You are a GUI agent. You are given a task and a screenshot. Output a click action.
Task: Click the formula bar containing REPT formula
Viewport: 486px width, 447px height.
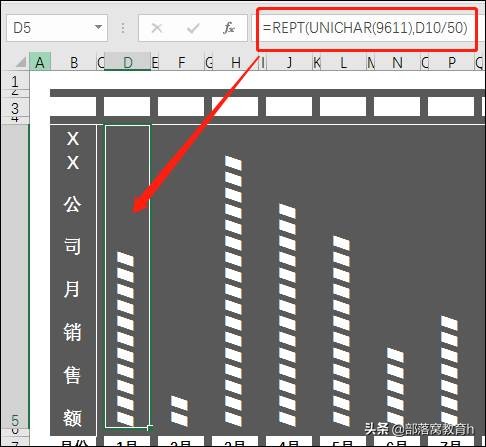[x=367, y=29]
